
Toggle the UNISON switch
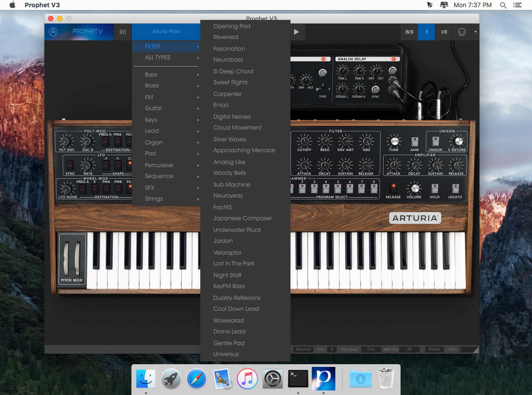point(435,141)
